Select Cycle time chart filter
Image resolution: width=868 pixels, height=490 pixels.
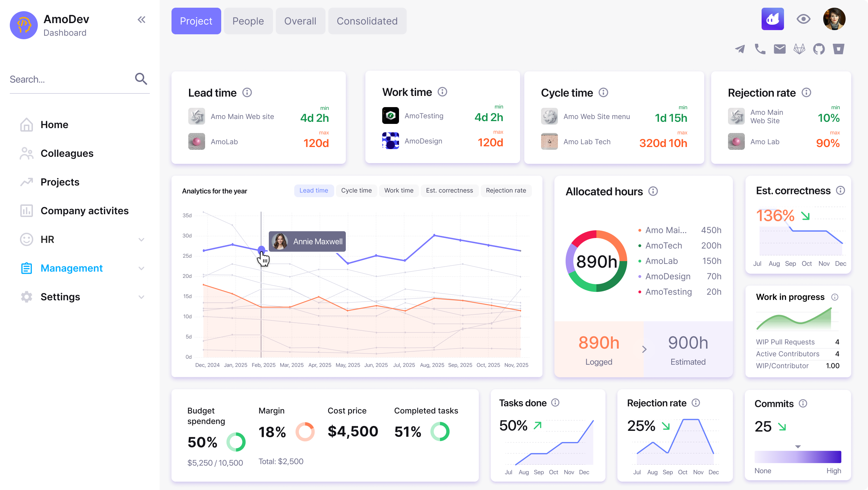pyautogui.click(x=356, y=190)
